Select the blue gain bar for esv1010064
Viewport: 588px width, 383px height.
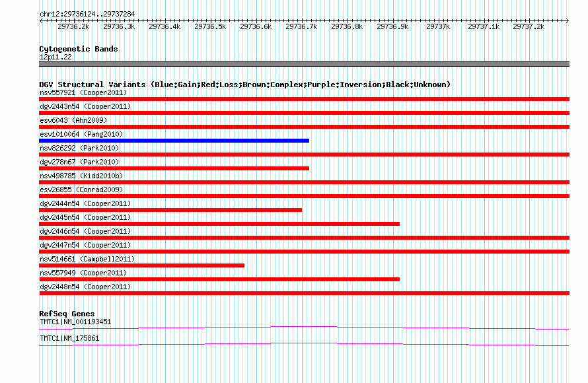(x=174, y=141)
